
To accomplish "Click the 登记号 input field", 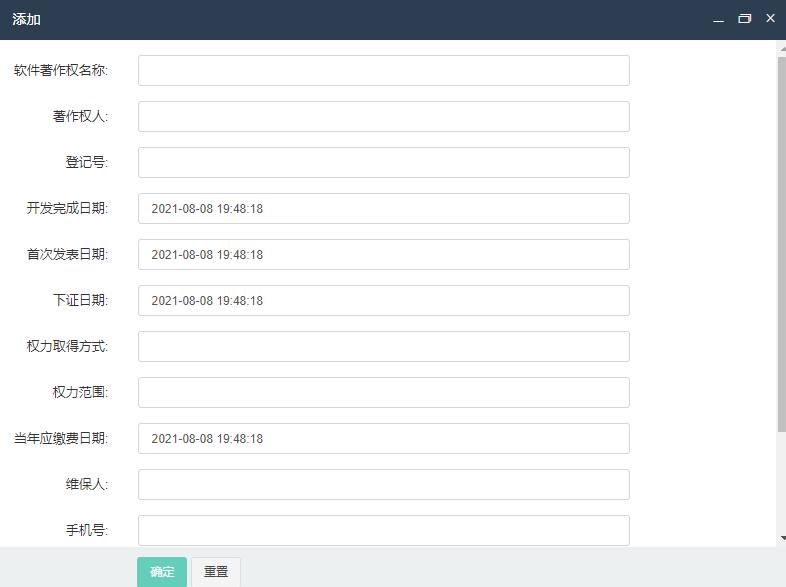I will [x=383, y=162].
